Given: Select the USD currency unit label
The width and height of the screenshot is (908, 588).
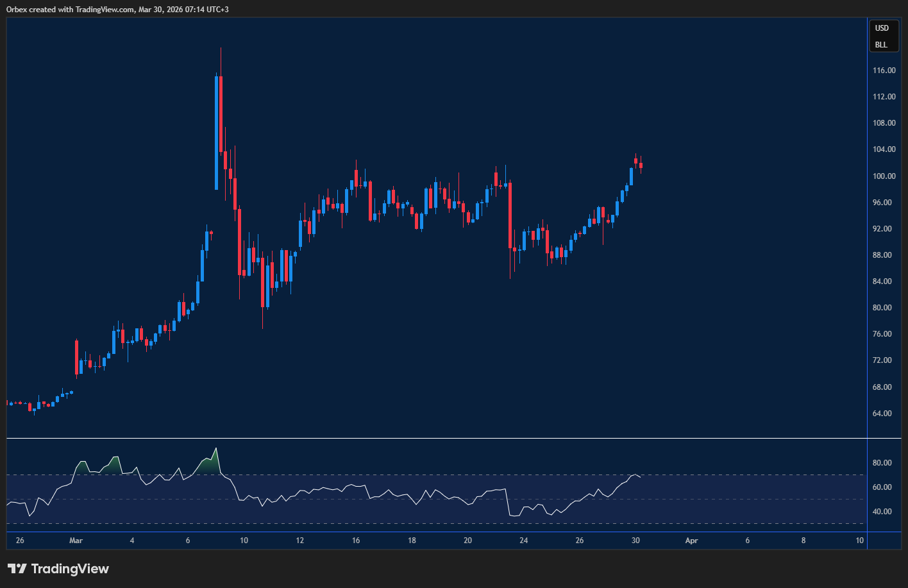Looking at the screenshot, I should 880,28.
